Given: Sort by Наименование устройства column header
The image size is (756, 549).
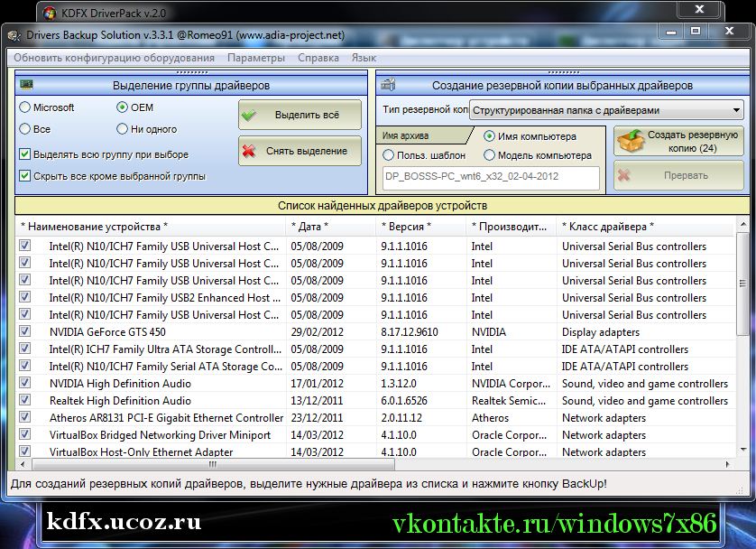Looking at the screenshot, I should 151,227.
